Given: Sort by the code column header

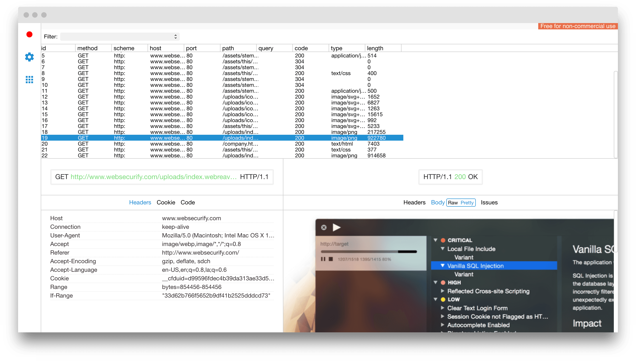Looking at the screenshot, I should [310, 48].
